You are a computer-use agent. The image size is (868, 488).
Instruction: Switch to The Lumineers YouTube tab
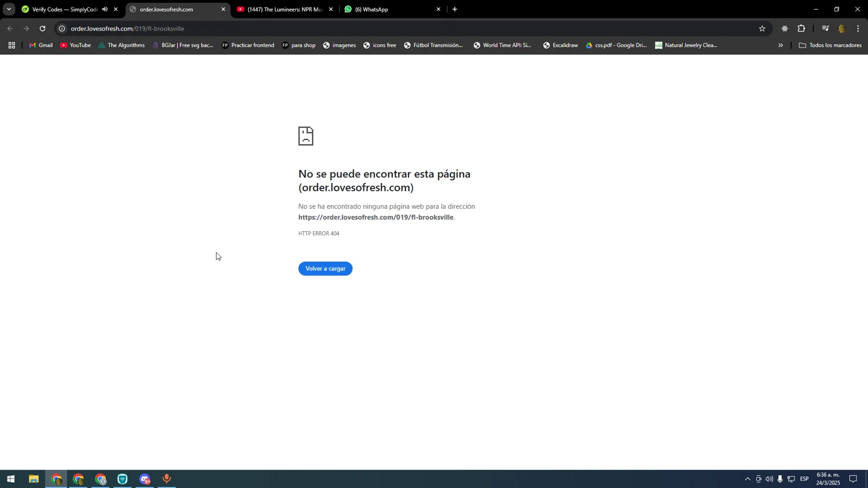coord(285,9)
